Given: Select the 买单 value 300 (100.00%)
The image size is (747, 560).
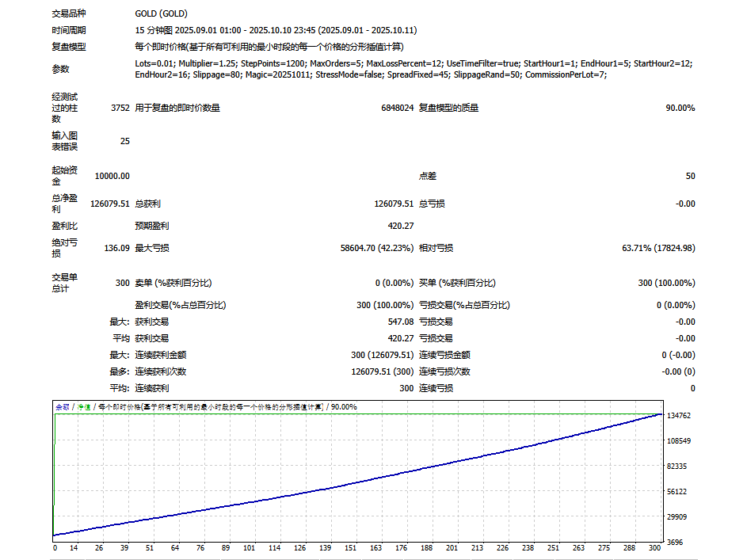Looking at the screenshot, I should click(x=666, y=284).
